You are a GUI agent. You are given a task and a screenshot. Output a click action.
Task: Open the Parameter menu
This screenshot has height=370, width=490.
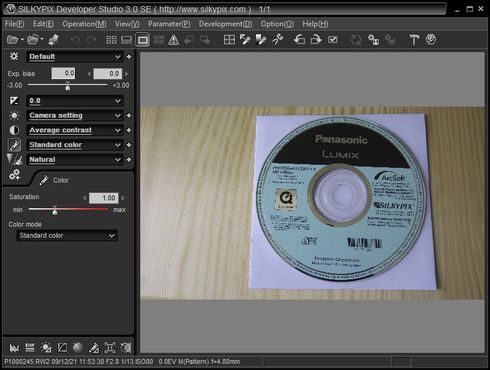[169, 24]
